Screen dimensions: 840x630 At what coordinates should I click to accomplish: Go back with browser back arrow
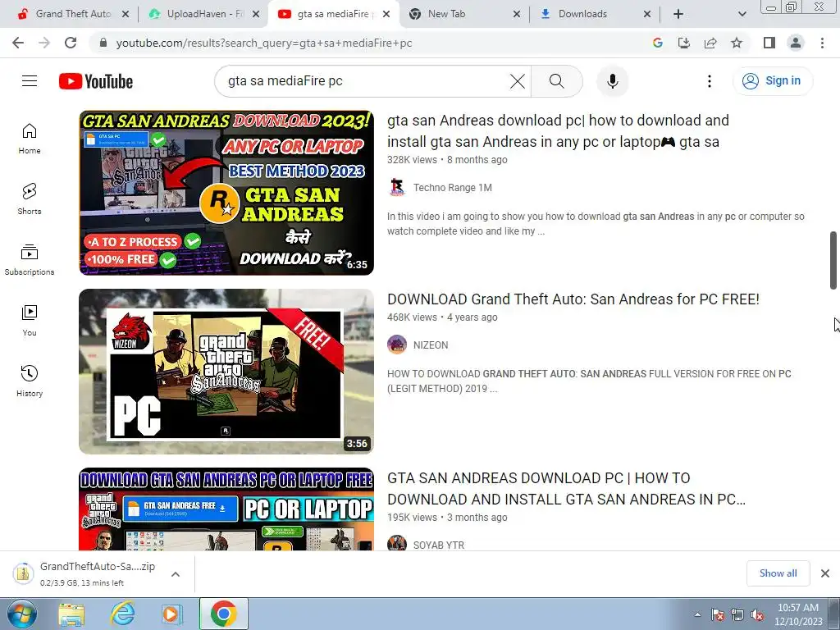[18, 43]
